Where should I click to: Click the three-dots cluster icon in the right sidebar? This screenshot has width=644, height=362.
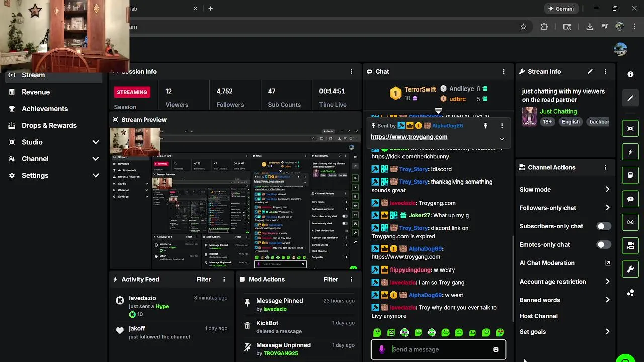tap(630, 293)
